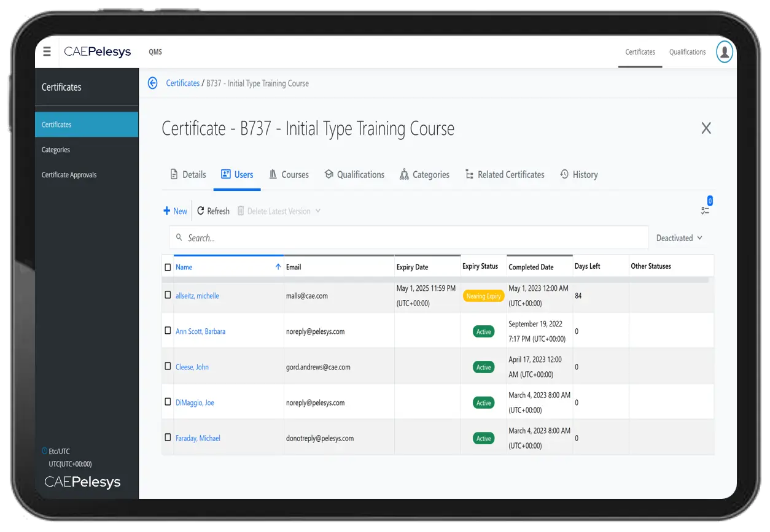This screenshot has width=770, height=532.
Task: Open the Related Certificates tab
Action: pos(505,175)
